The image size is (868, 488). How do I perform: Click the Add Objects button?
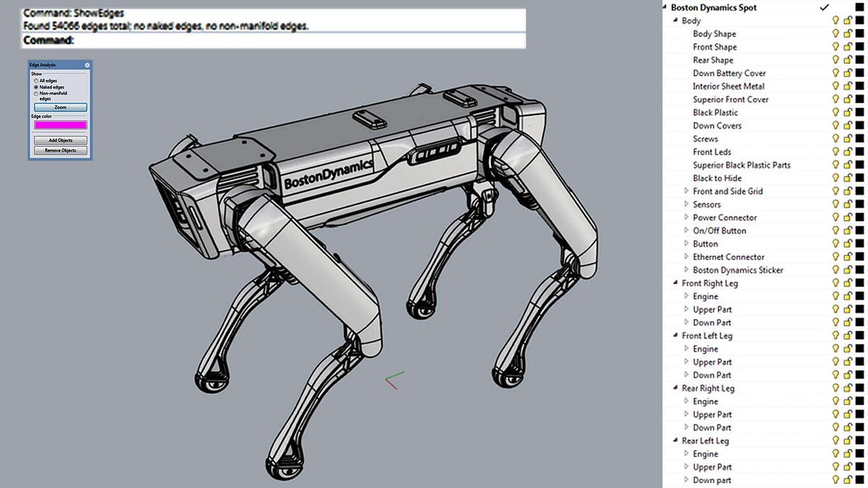[x=61, y=140]
